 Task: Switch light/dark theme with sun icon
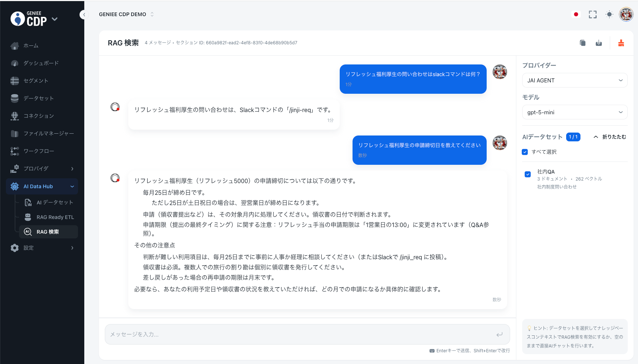tap(609, 14)
